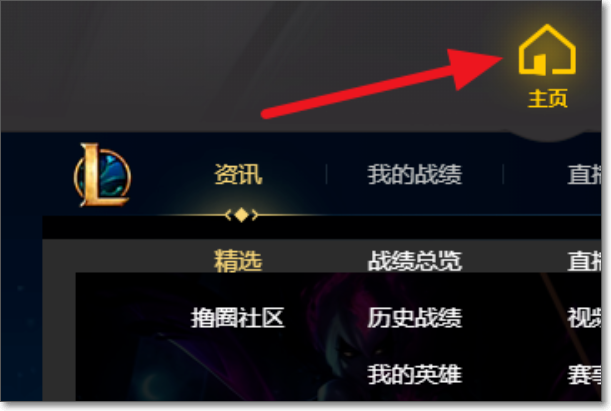Click the cut-off 视频 menu item
The image size is (611, 411).
coord(584,318)
